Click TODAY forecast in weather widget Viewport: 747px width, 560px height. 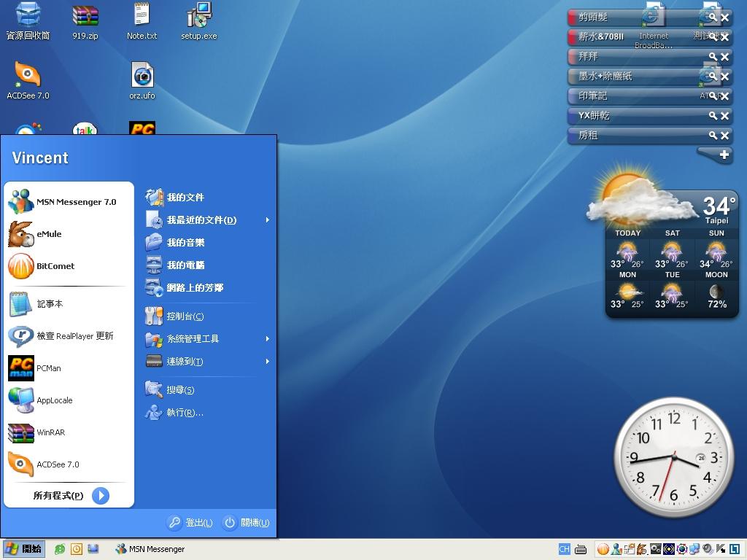click(x=627, y=249)
